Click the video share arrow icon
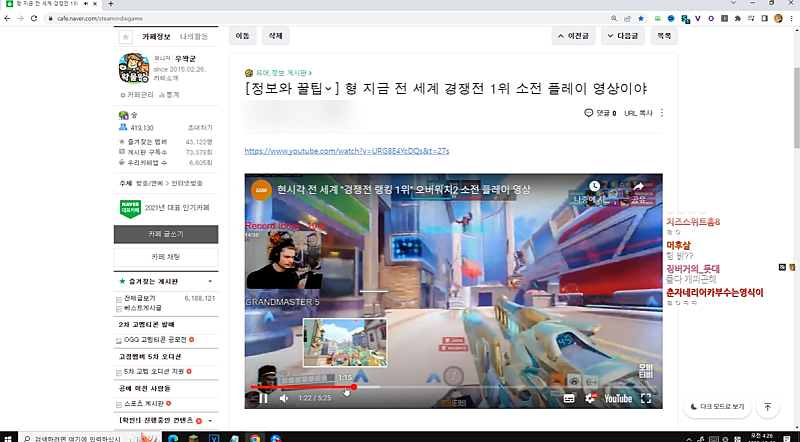Image resolution: width=800 pixels, height=442 pixels. [x=638, y=187]
